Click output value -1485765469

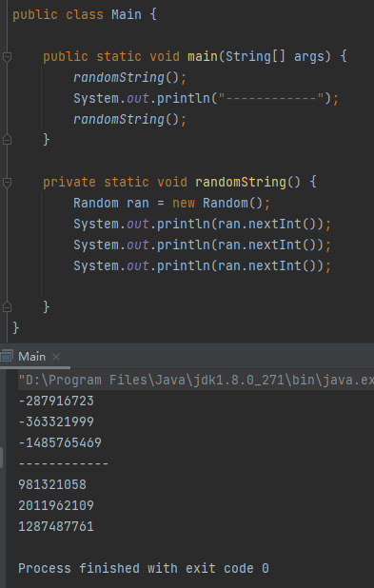60,443
